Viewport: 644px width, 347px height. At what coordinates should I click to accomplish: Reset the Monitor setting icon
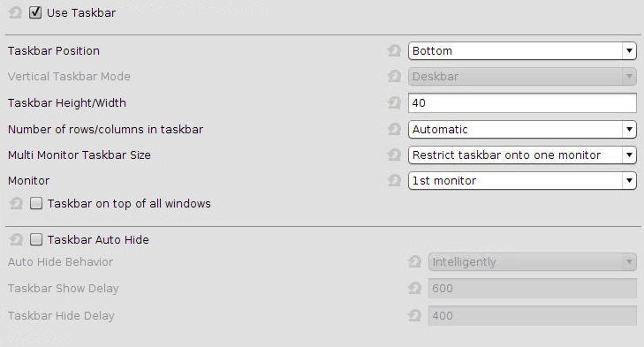pos(394,181)
